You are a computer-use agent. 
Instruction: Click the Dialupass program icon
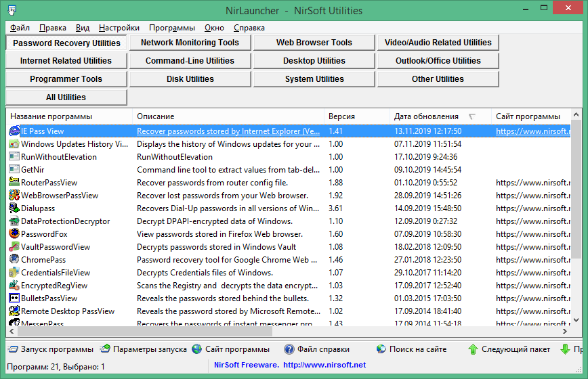click(x=14, y=208)
